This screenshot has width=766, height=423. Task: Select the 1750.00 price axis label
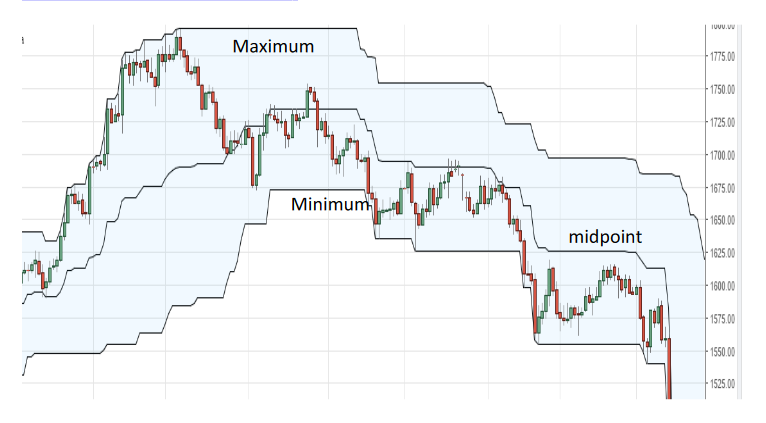723,89
